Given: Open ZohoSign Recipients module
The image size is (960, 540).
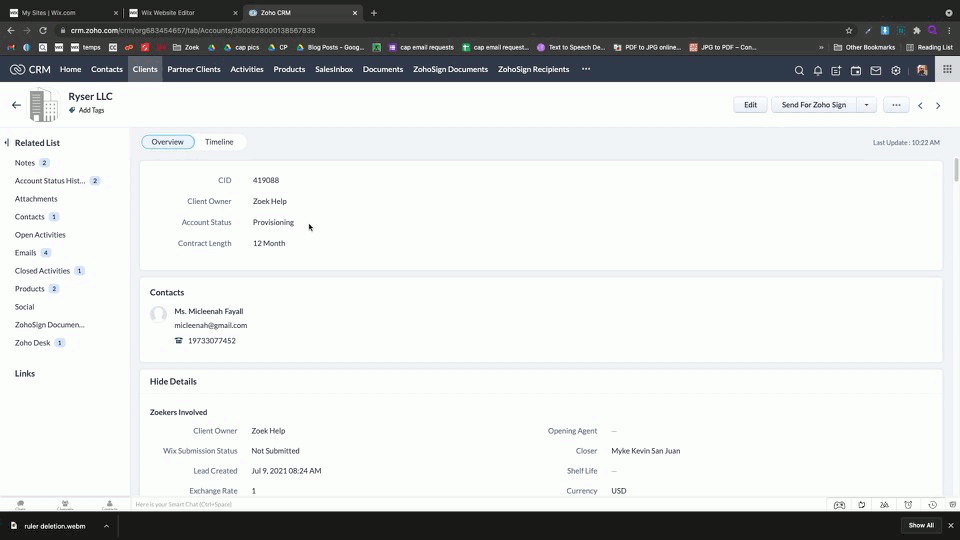Looking at the screenshot, I should point(534,69).
